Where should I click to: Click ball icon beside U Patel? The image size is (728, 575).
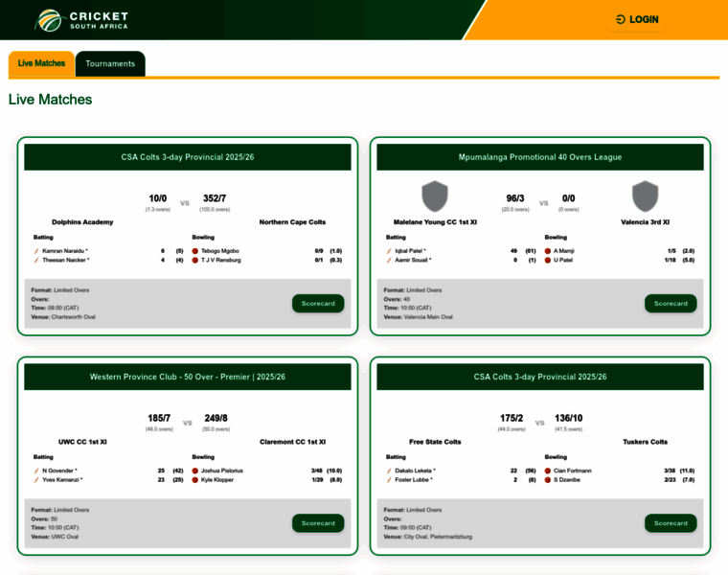pyautogui.click(x=547, y=260)
